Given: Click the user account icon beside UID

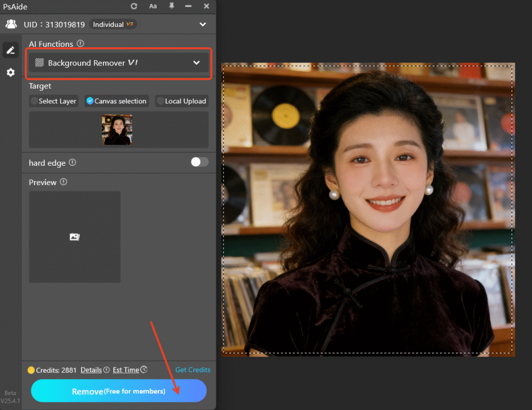Looking at the screenshot, I should [x=11, y=24].
